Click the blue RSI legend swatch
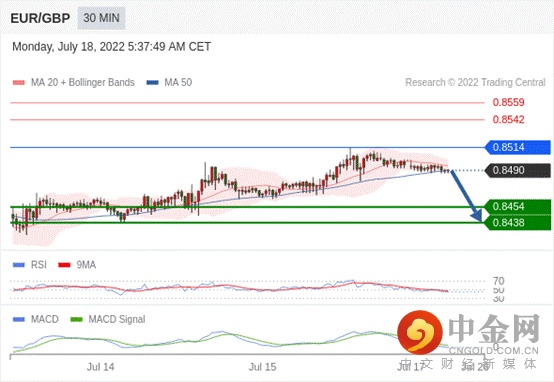 (x=19, y=265)
